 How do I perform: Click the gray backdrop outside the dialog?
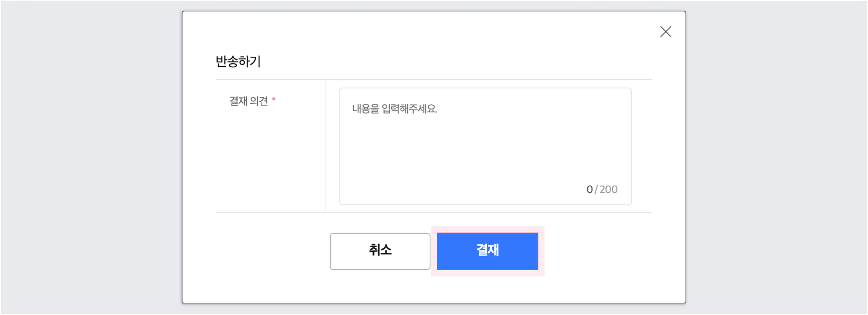89,156
